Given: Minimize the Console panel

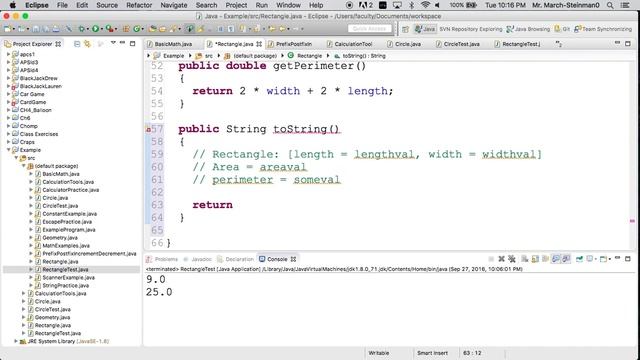Looking at the screenshot, I should [618, 258].
